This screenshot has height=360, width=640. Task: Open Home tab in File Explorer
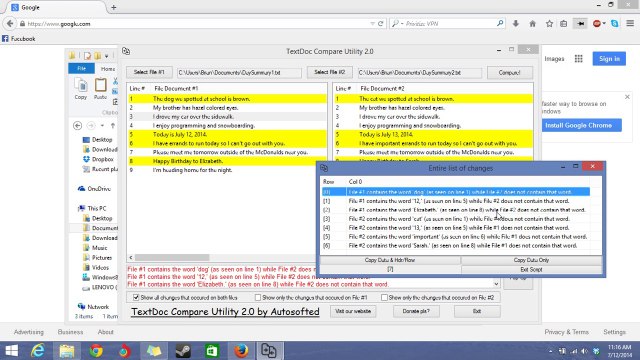[x=108, y=69]
